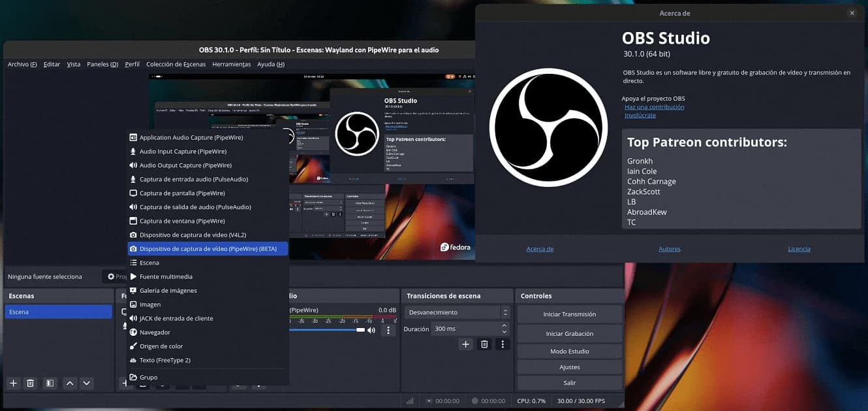
Task: Move scene up with arrow icon
Action: 70,383
